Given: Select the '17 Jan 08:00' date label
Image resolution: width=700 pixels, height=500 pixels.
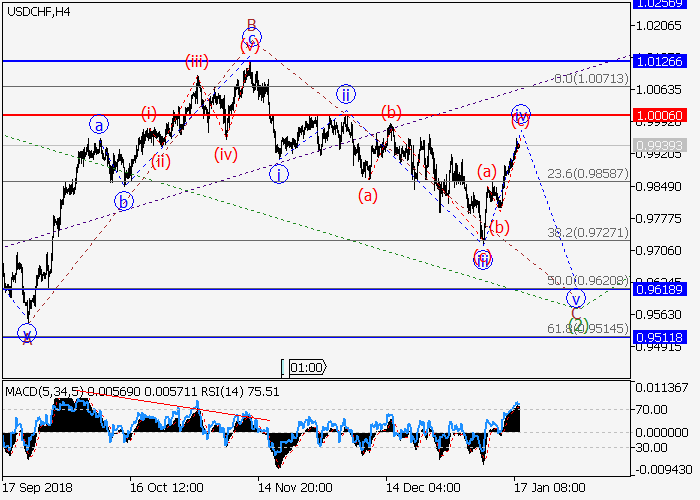Looking at the screenshot, I should pos(549,489).
